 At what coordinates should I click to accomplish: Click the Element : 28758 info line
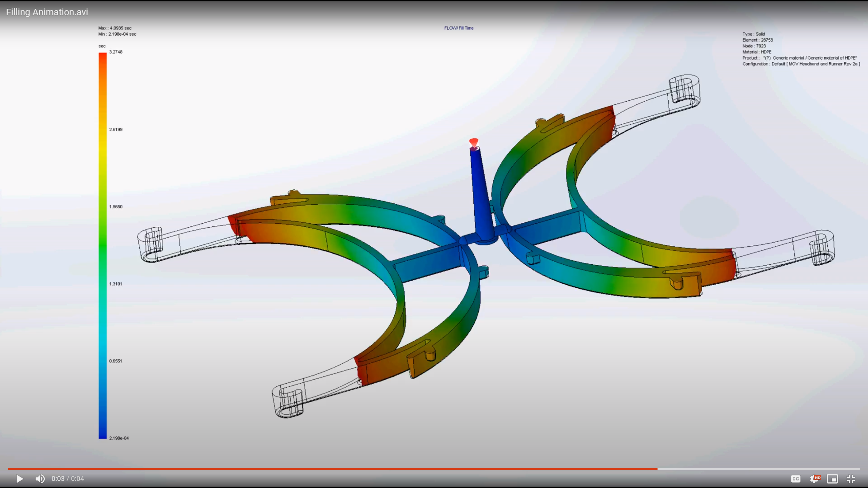click(x=758, y=40)
